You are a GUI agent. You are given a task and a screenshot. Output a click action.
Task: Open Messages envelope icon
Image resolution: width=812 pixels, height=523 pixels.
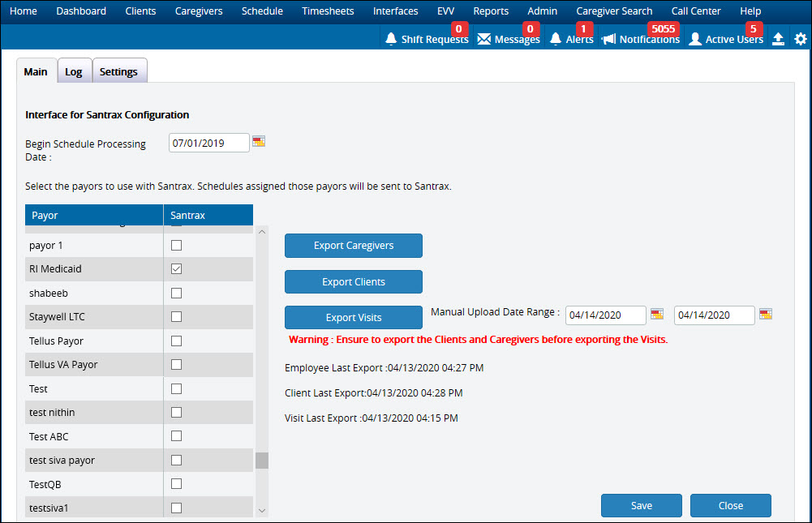coord(483,39)
